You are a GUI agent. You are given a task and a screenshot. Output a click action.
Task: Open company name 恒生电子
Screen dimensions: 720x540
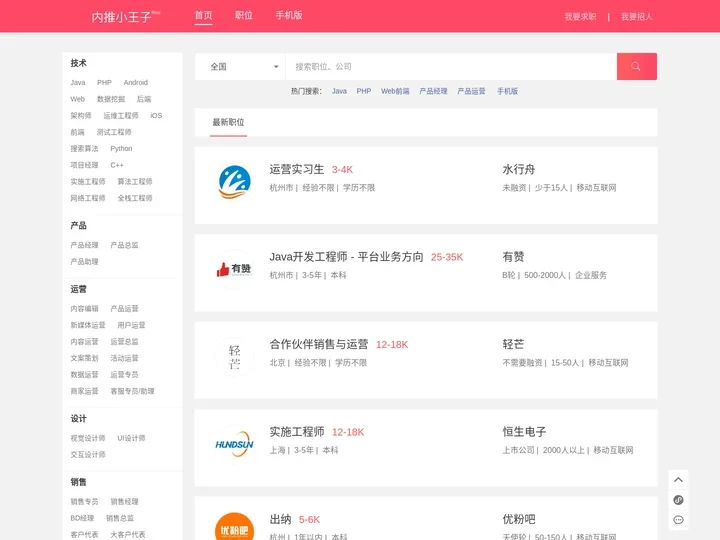tap(524, 432)
